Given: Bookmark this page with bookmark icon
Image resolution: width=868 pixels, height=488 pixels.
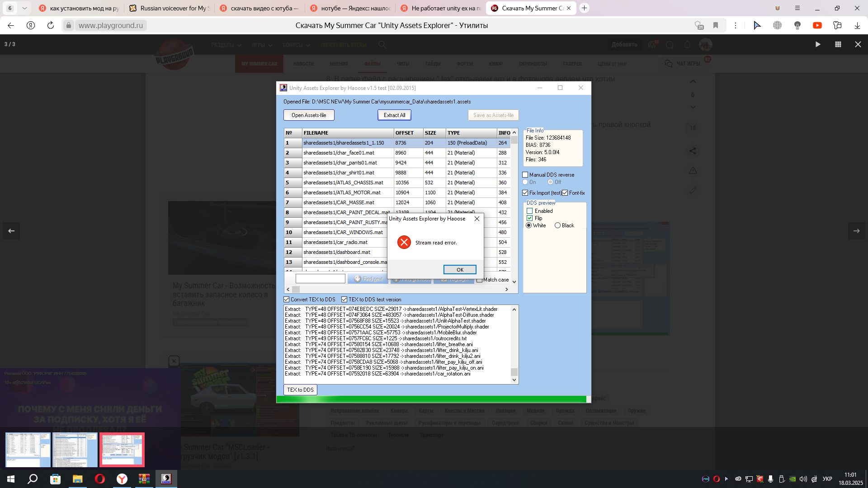Looking at the screenshot, I should tap(716, 25).
